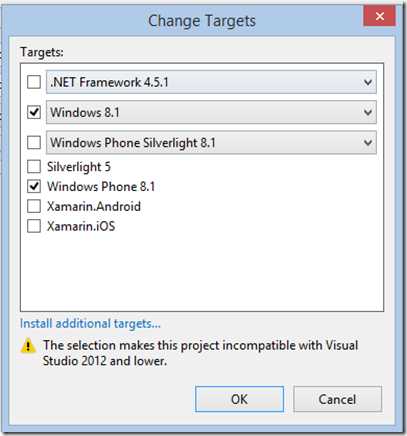
Task: Check the .NET Framework 4.5.1 checkbox
Action: (34, 82)
